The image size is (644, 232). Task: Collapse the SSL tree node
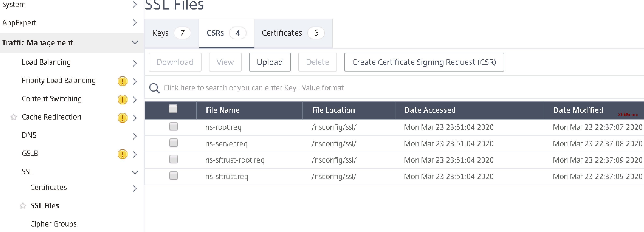[x=135, y=172]
